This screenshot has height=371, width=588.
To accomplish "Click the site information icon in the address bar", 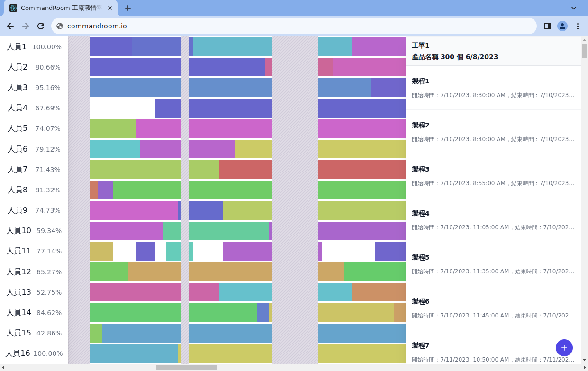I will [x=59, y=26].
